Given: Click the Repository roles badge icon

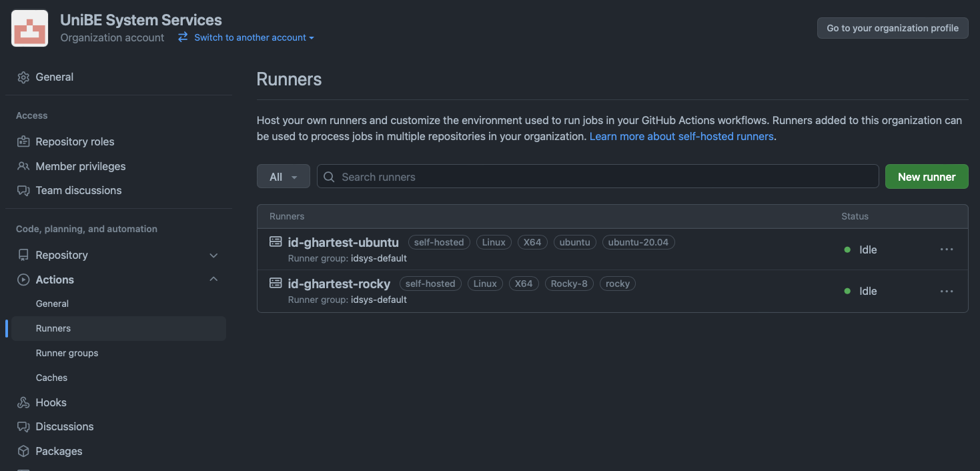Looking at the screenshot, I should (23, 141).
